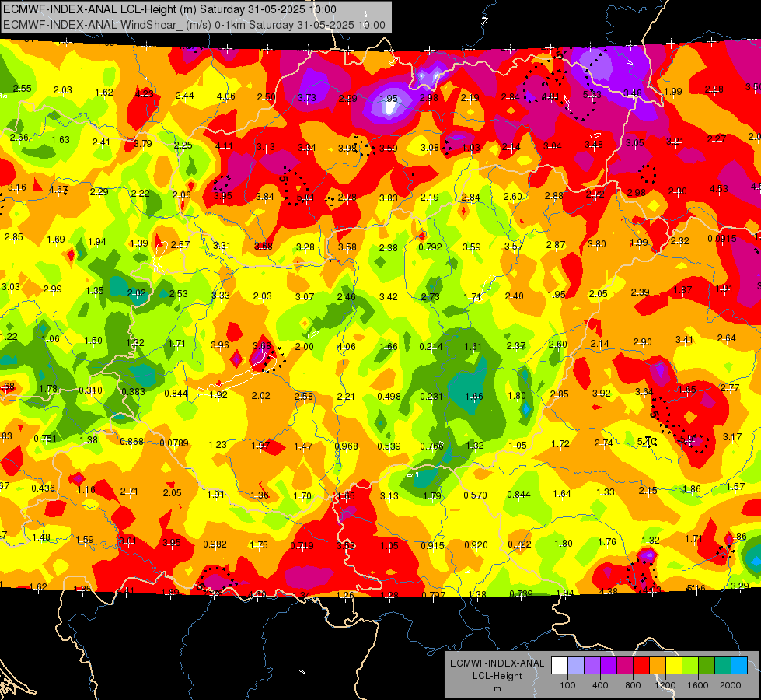The height and width of the screenshot is (700, 761).
Task: Select the map value 4.53
Action: click(719, 188)
